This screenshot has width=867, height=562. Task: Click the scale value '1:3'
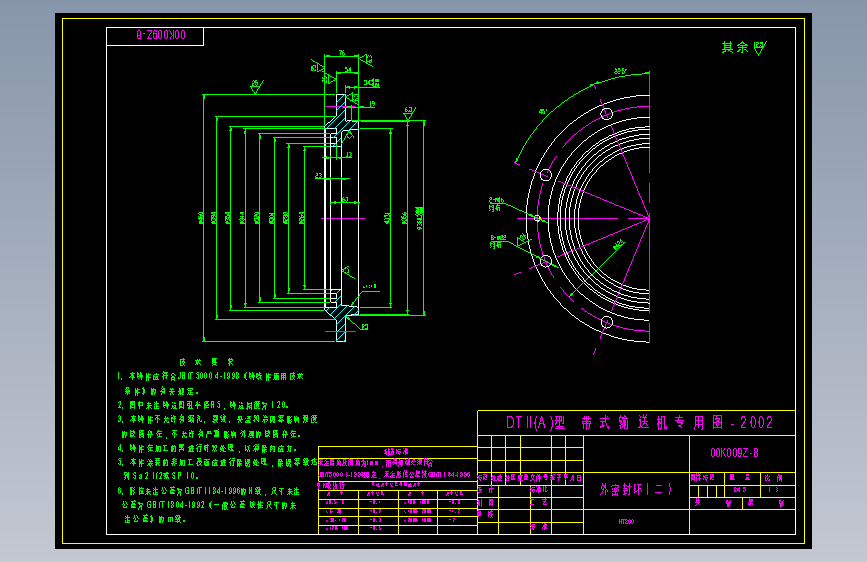774,490
